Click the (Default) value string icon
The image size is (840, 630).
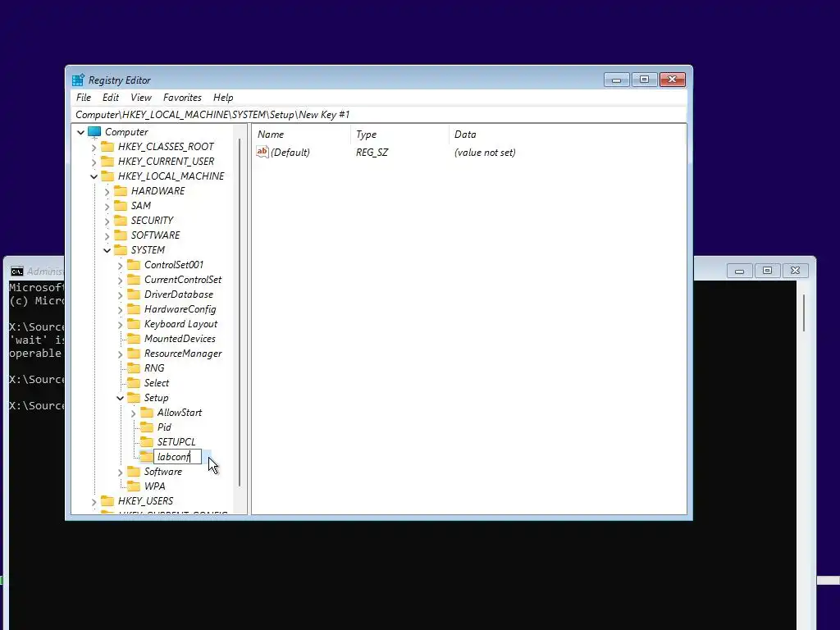coord(262,152)
